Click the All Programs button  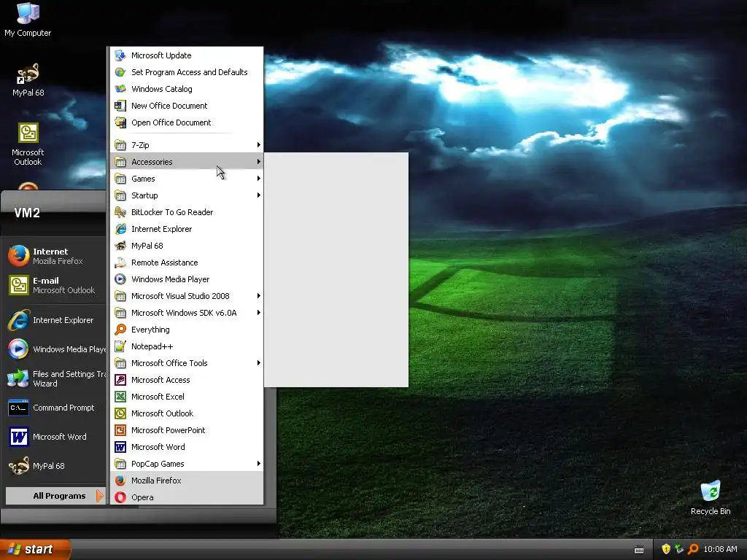[55, 496]
